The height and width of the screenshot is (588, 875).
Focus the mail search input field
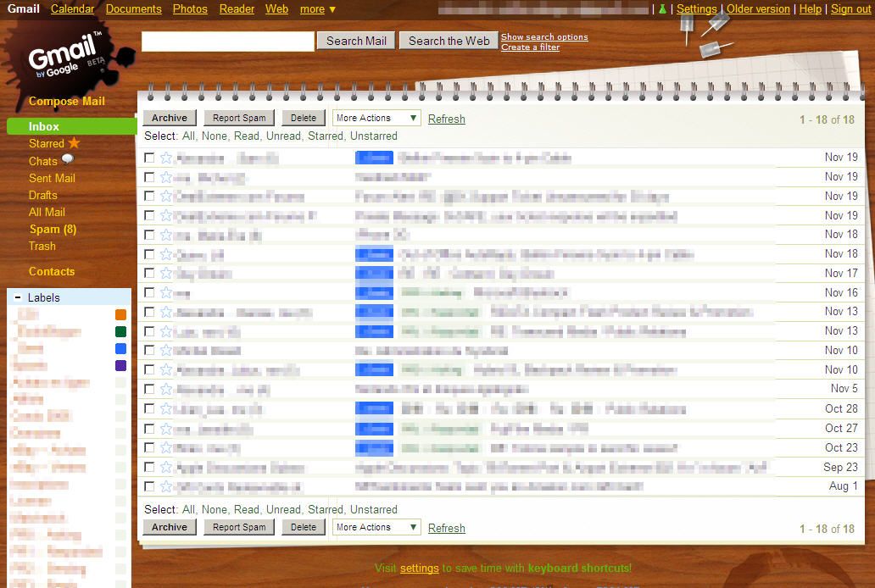[228, 42]
